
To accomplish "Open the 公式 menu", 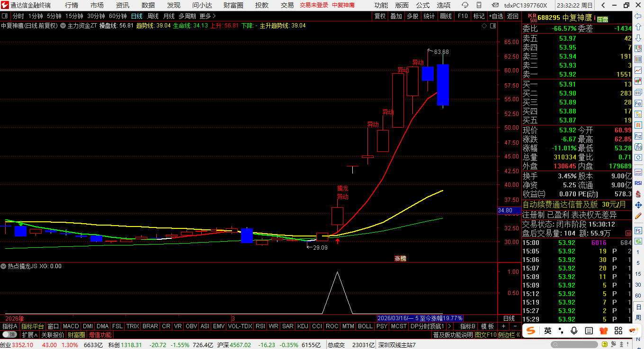I will pyautogui.click(x=423, y=5).
